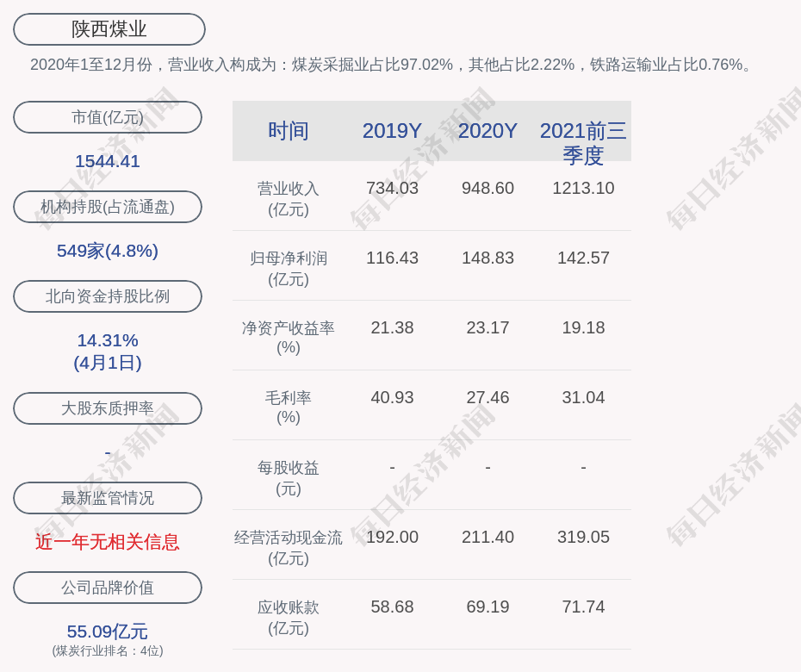This screenshot has width=801, height=672.
Task: Click the 时间 table header
Action: (289, 131)
